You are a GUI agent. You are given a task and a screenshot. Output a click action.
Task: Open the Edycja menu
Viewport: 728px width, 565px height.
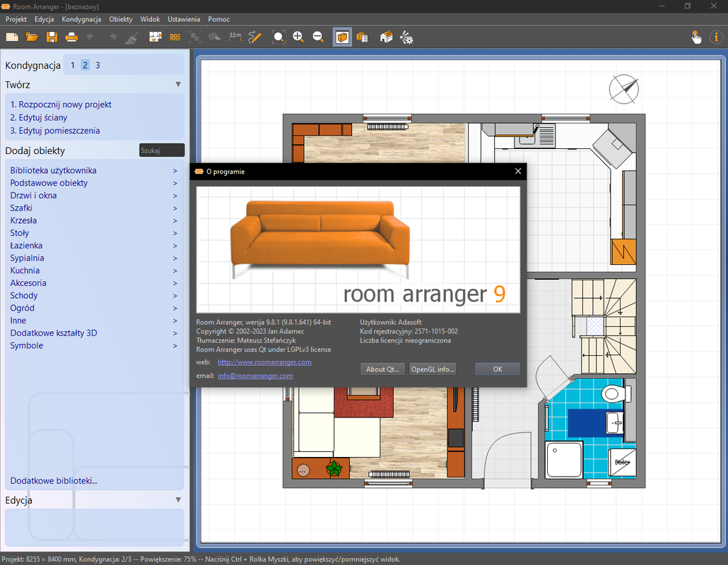[x=44, y=19]
